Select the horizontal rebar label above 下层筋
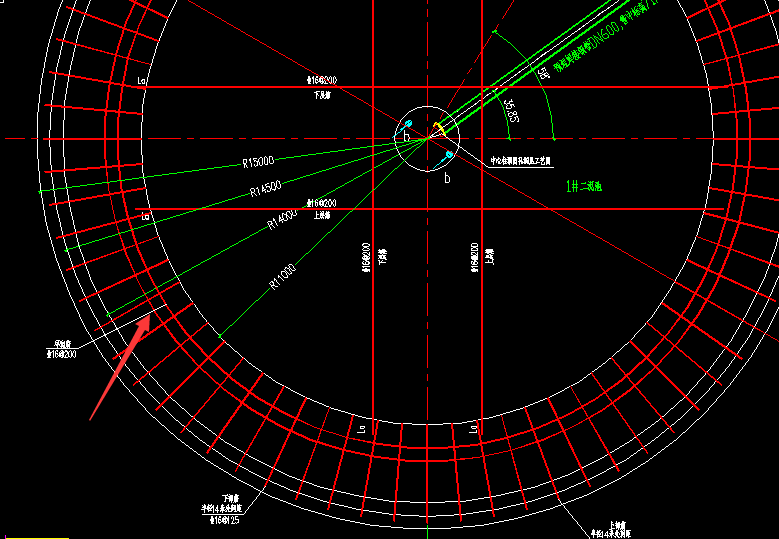 pos(322,80)
